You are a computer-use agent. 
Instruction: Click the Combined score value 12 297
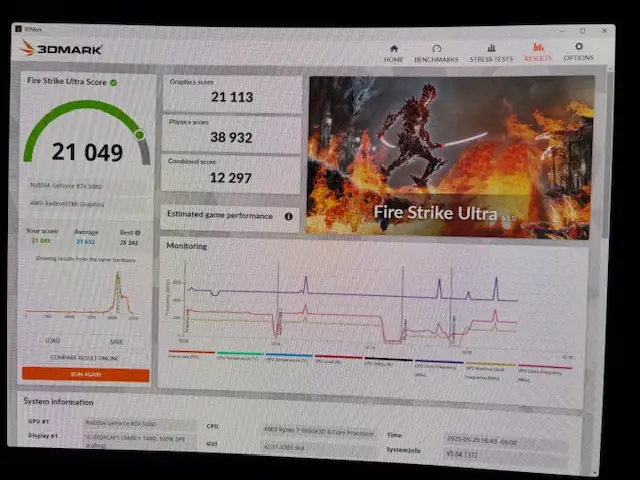click(230, 178)
